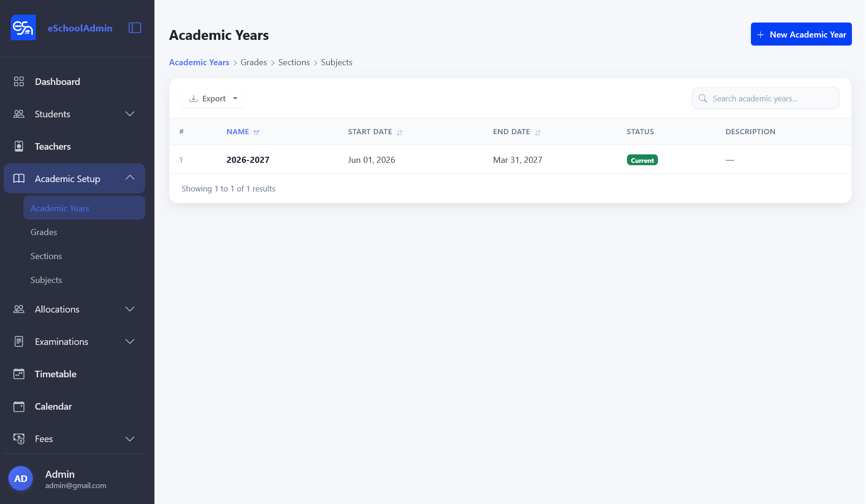
Task: Click the Calendar icon in sidebar
Action: pyautogui.click(x=19, y=406)
